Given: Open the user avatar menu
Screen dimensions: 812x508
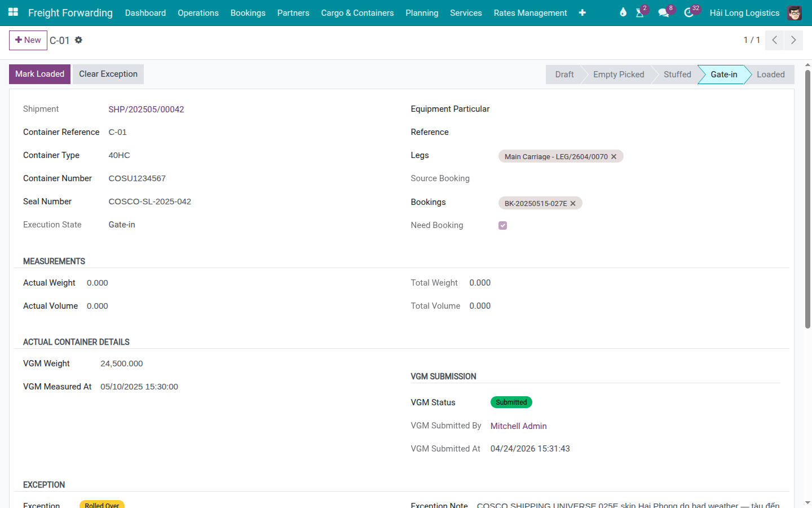Looking at the screenshot, I should 795,12.
